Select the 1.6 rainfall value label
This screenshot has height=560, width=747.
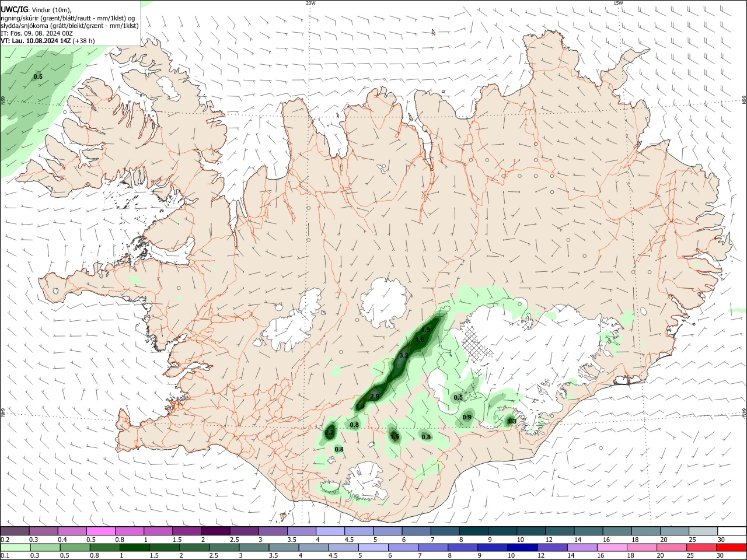pyautogui.click(x=420, y=339)
